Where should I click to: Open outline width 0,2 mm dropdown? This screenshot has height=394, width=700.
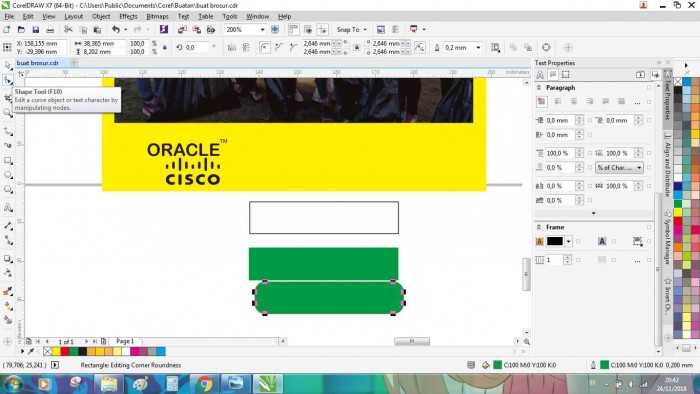click(478, 47)
